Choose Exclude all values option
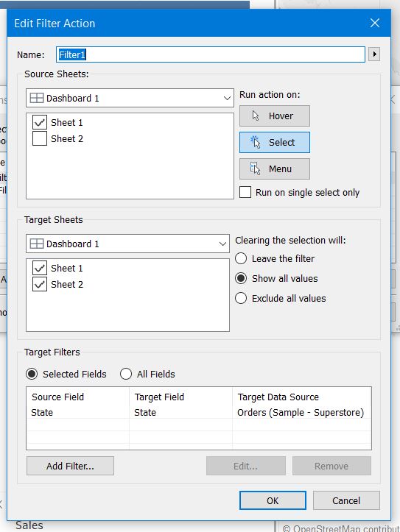 [x=241, y=298]
